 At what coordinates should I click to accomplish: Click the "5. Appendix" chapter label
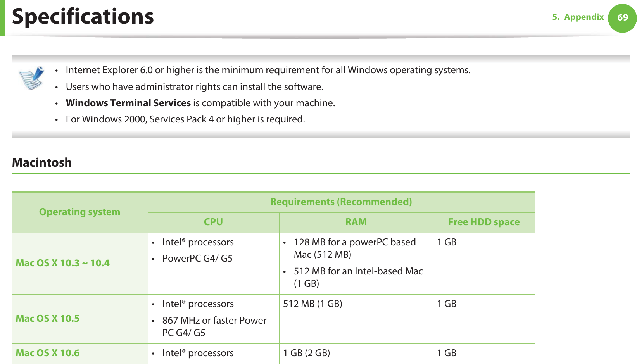click(578, 17)
